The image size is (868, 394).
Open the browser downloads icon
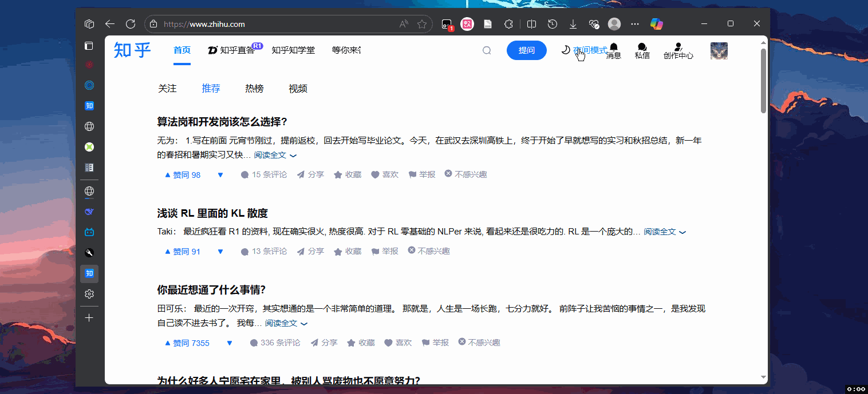pyautogui.click(x=573, y=24)
